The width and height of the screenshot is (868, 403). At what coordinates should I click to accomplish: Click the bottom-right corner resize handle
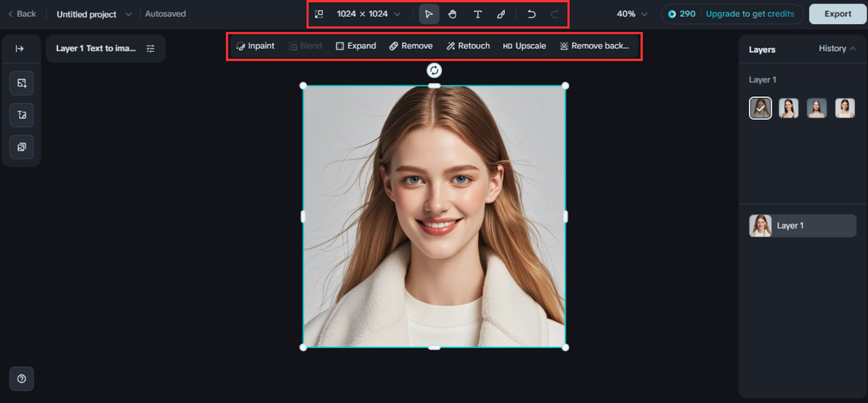coord(566,347)
